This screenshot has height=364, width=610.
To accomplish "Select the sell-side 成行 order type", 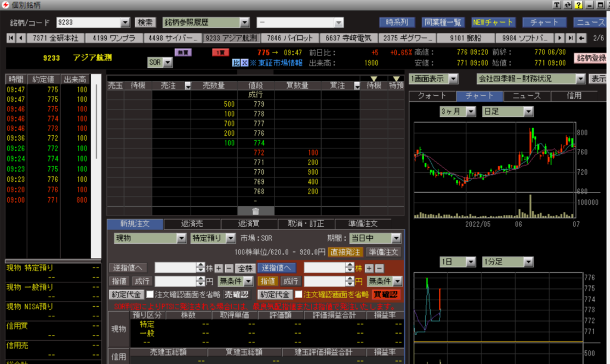I will [143, 281].
